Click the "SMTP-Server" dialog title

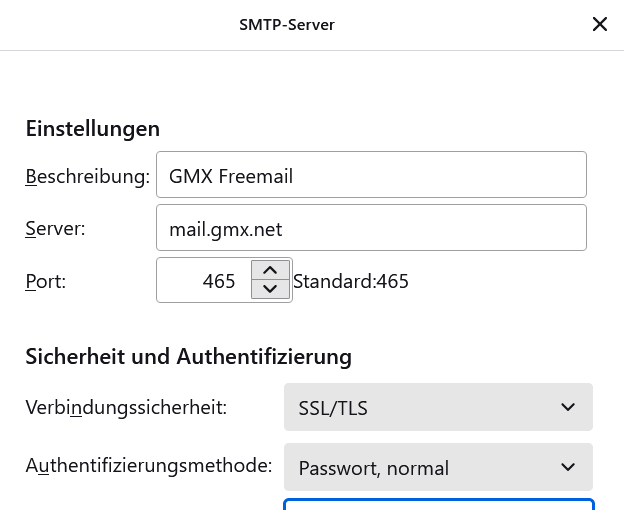[x=287, y=24]
